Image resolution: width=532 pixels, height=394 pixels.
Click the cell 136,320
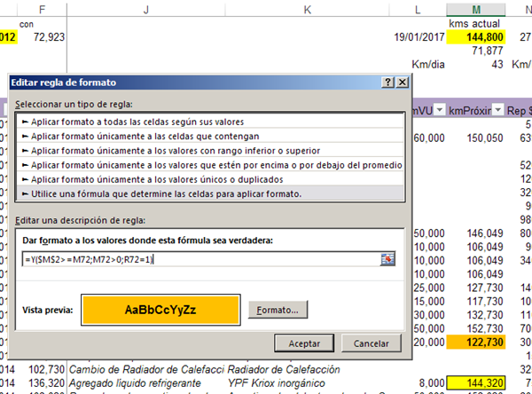(42, 383)
